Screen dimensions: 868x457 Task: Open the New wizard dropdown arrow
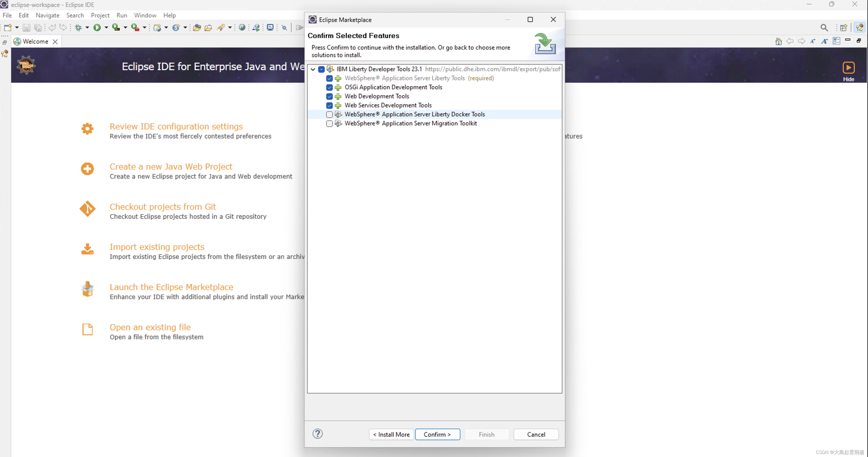coord(17,28)
